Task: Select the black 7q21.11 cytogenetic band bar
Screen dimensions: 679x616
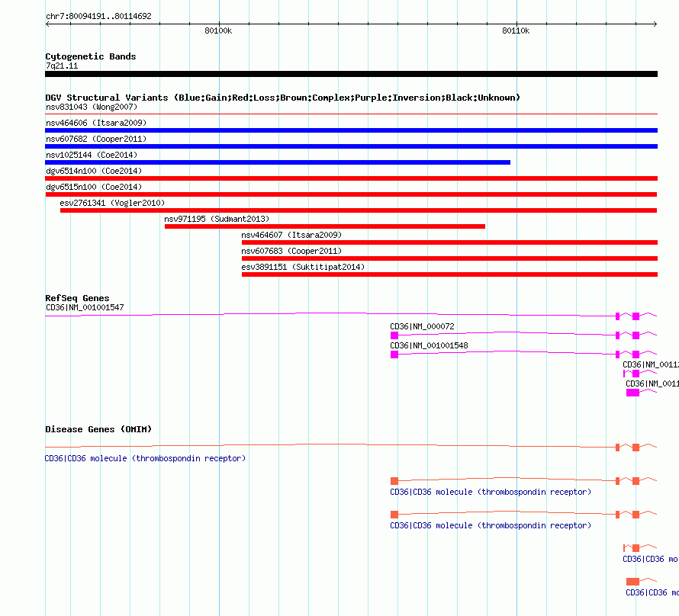Action: (351, 74)
